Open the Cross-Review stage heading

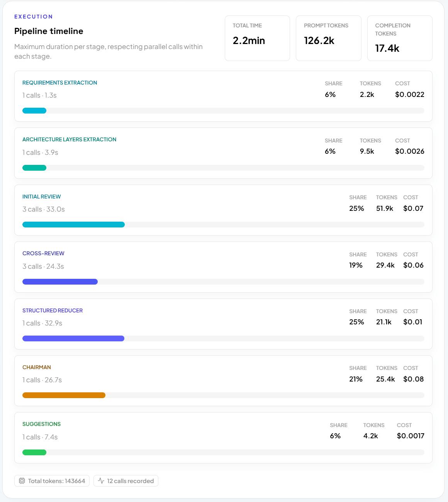(43, 253)
